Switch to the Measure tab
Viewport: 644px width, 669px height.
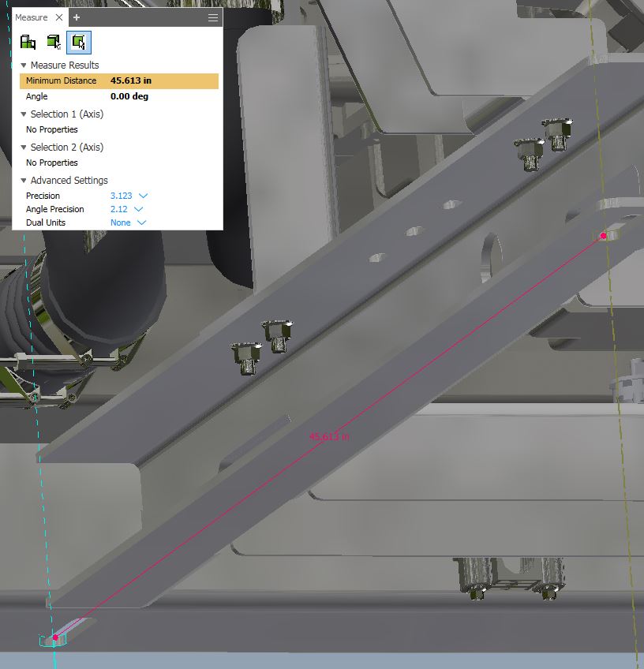click(30, 17)
